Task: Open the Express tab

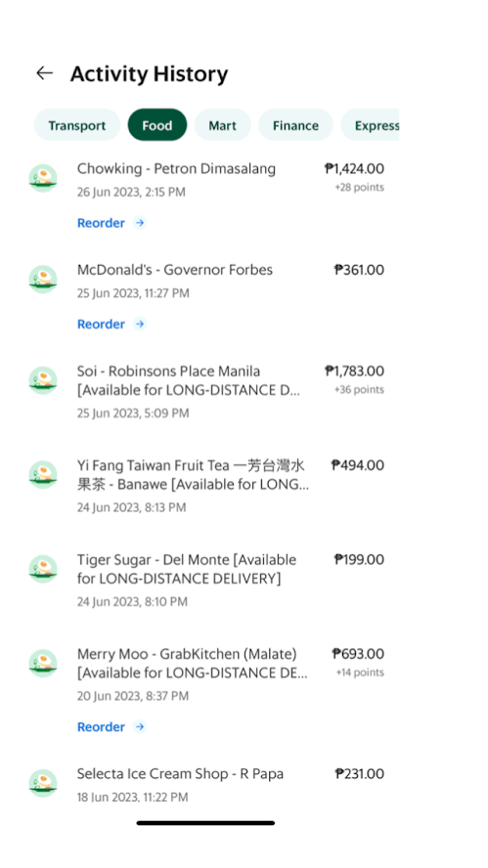Action: pos(370,125)
